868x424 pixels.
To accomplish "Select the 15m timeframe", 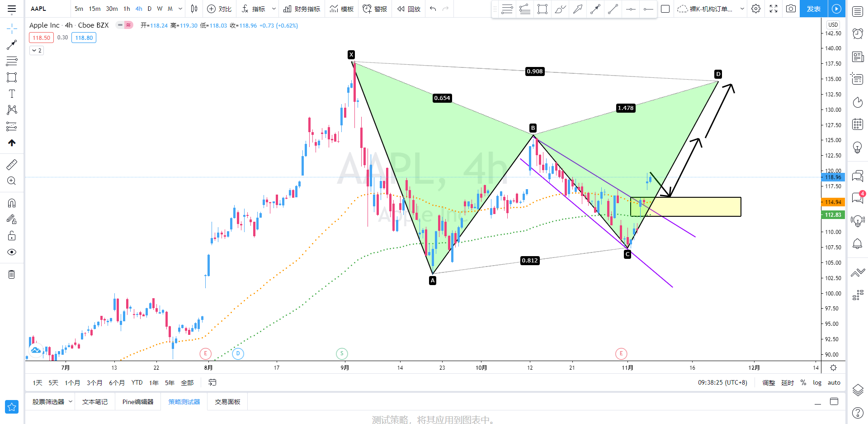I will 94,9.
